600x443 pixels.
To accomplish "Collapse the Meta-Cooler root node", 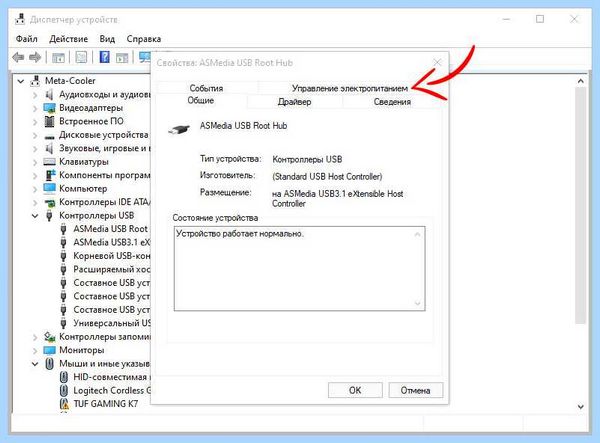I will 21,81.
